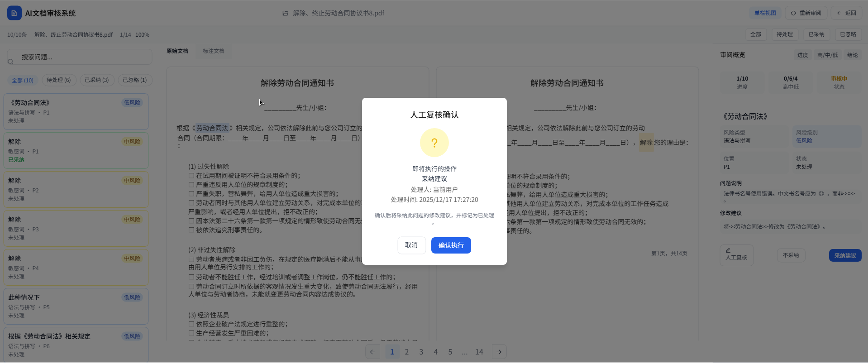Filter issues by 已采纳 (3)
This screenshot has width=868, height=364.
(97, 80)
